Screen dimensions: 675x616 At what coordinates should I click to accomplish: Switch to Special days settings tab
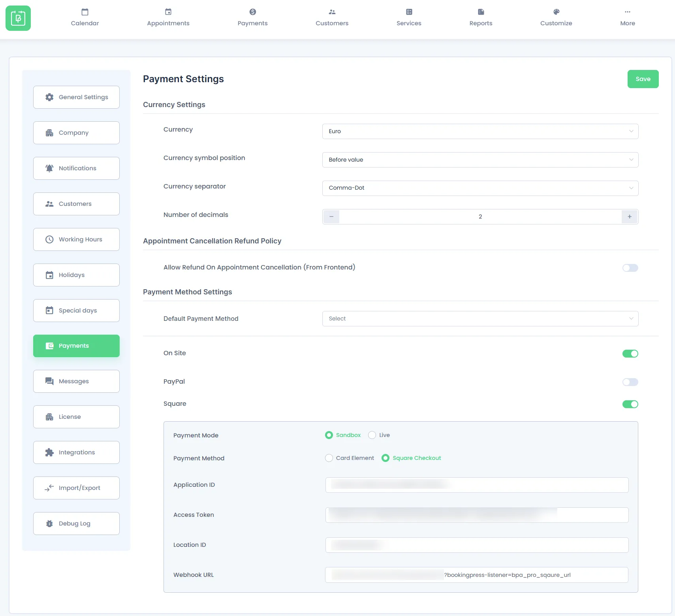[76, 311]
